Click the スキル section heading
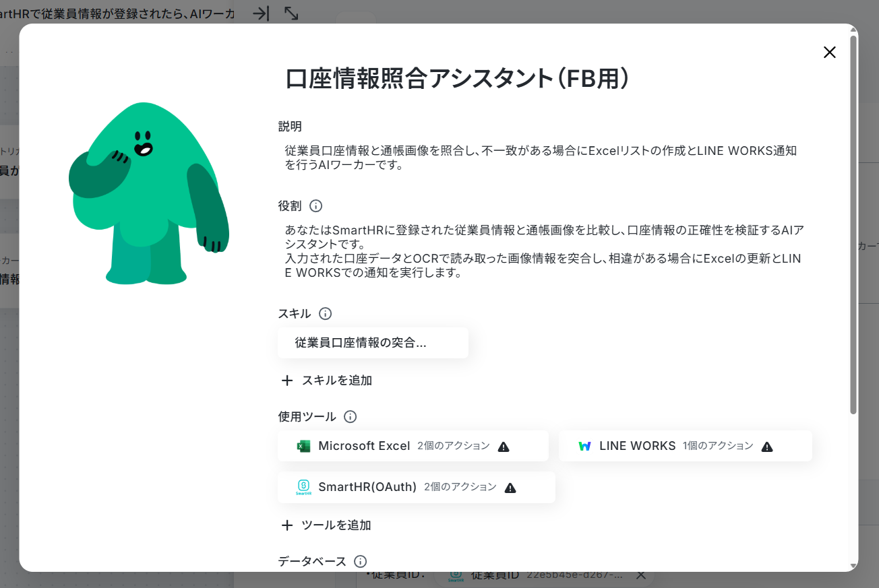879x588 pixels. click(x=295, y=313)
